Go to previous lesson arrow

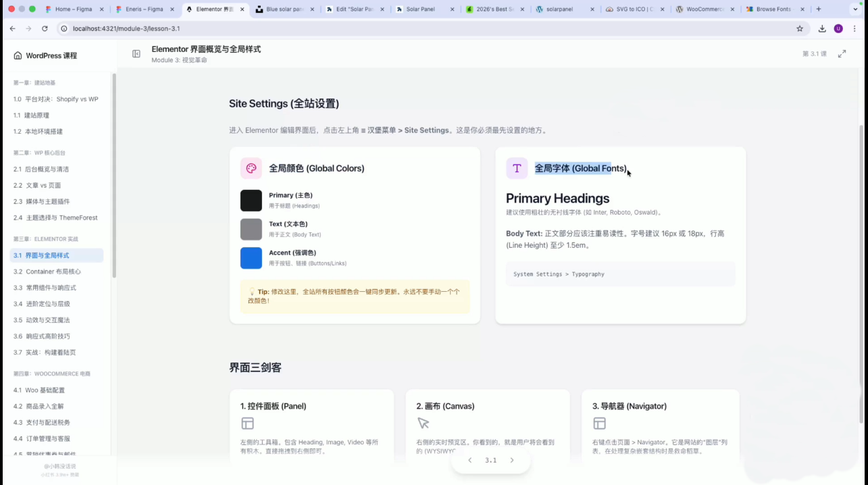point(470,460)
